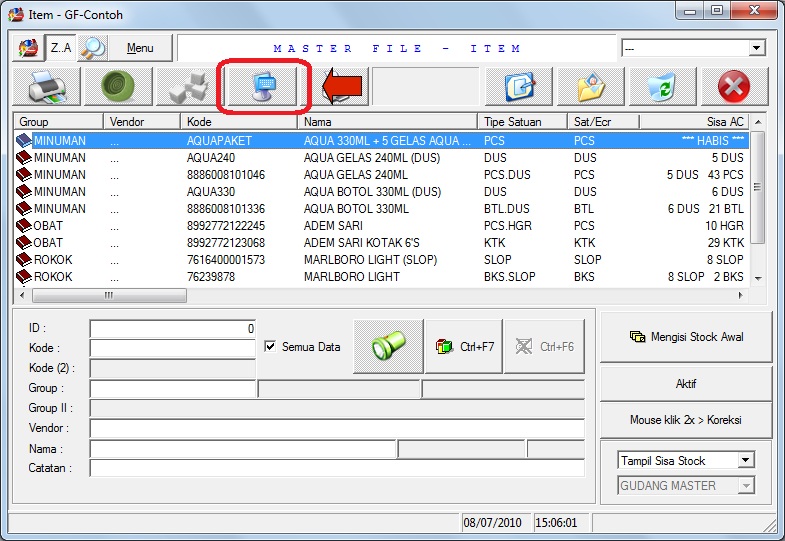The height and width of the screenshot is (541, 785).
Task: Click the magnifying glass search icon
Action: (x=93, y=48)
